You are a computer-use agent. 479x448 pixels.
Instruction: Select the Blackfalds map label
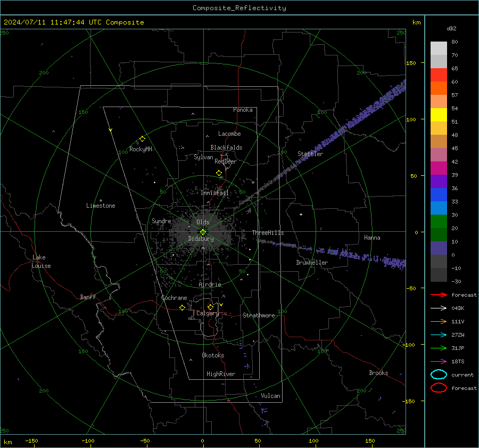tap(226, 148)
